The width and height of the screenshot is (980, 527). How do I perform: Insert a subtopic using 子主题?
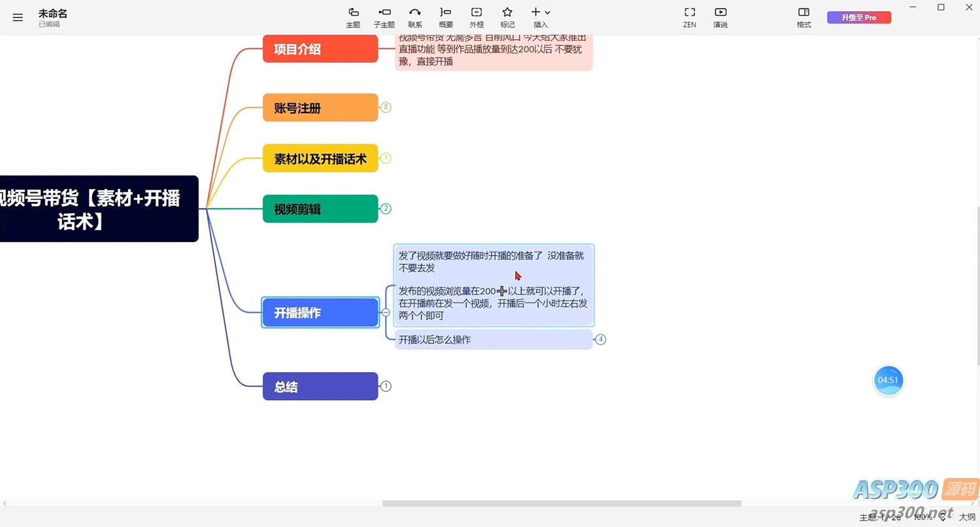pos(384,18)
